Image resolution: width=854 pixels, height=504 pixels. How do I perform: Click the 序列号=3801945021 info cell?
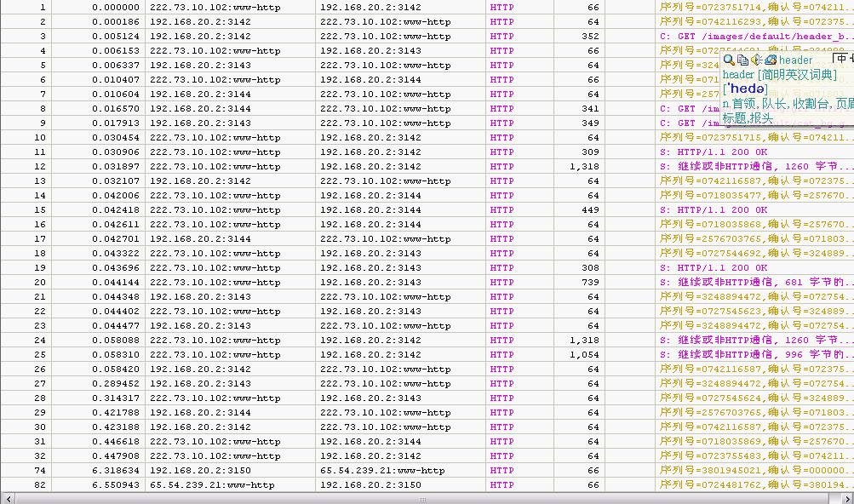(755, 470)
